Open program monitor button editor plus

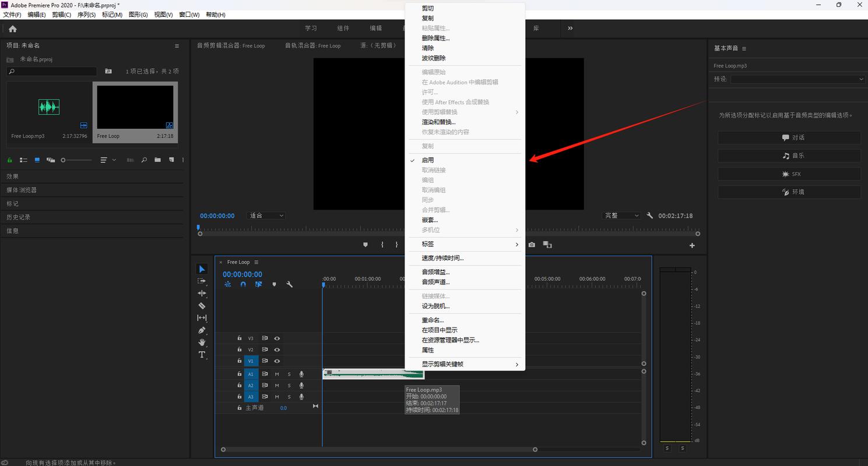(x=693, y=245)
